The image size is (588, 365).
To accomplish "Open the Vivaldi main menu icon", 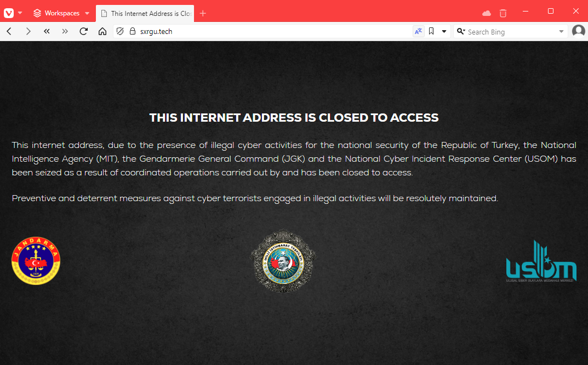I will pos(9,13).
